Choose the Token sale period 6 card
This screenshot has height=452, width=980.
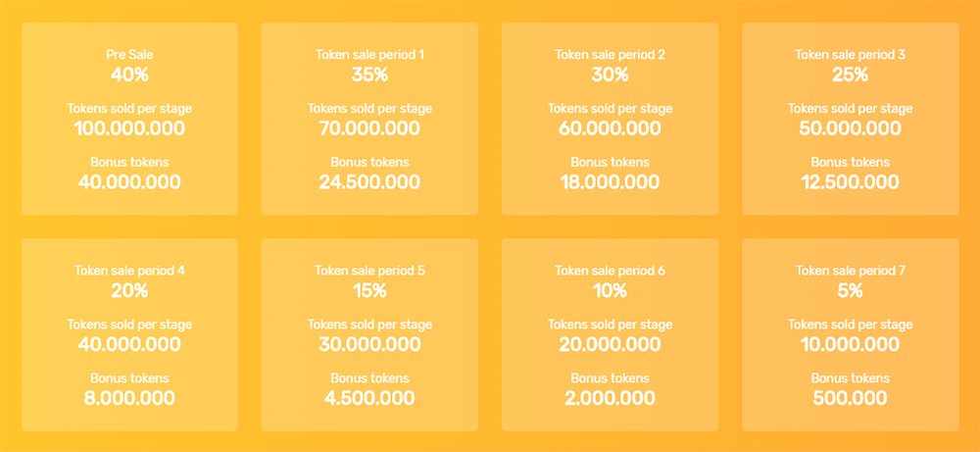610,334
